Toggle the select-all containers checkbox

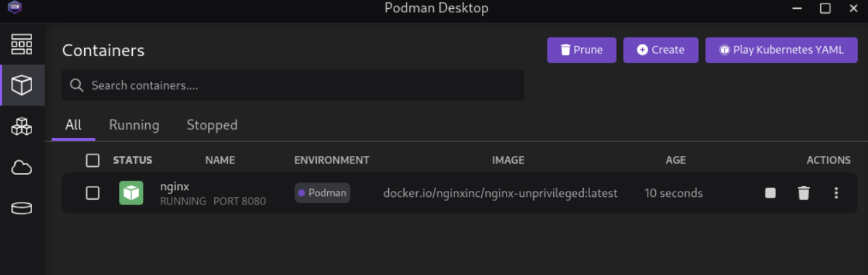[92, 160]
